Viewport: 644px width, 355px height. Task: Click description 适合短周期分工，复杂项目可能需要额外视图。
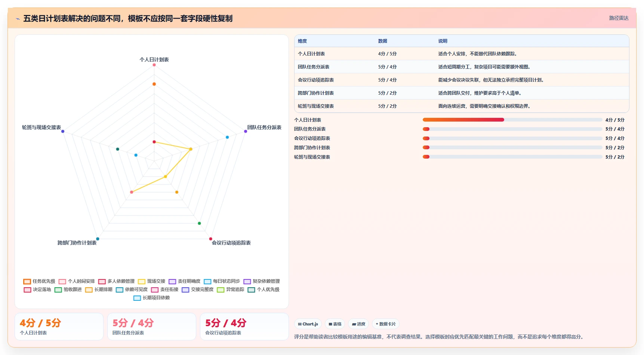coord(484,67)
